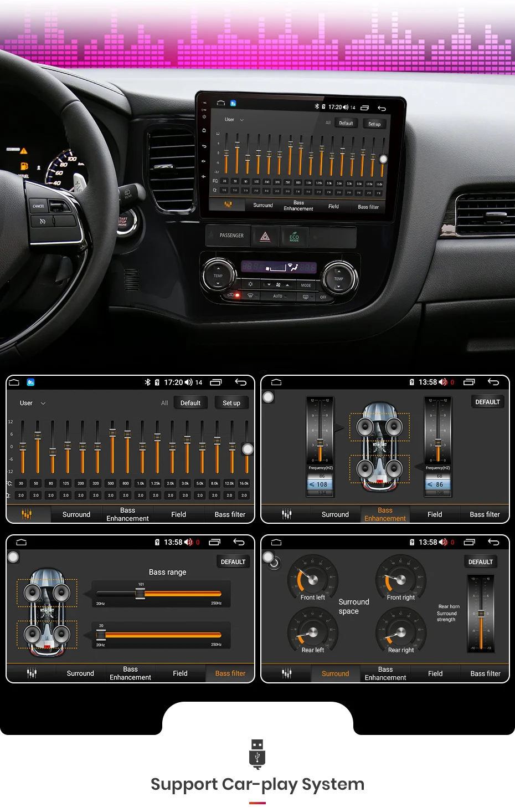Click DEFAULT button on Bass Enhancement screen
Image resolution: width=515 pixels, height=812 pixels.
tap(487, 402)
